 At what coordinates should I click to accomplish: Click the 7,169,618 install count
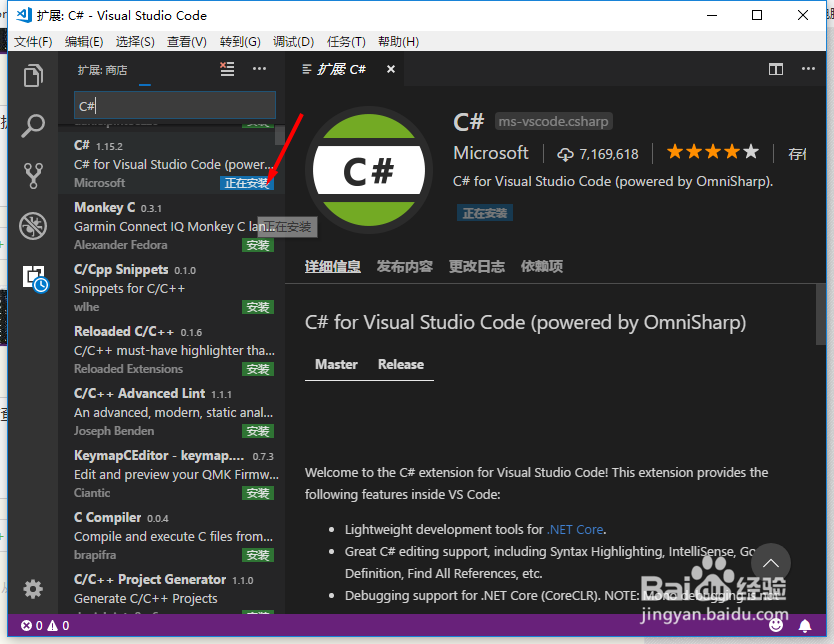608,154
